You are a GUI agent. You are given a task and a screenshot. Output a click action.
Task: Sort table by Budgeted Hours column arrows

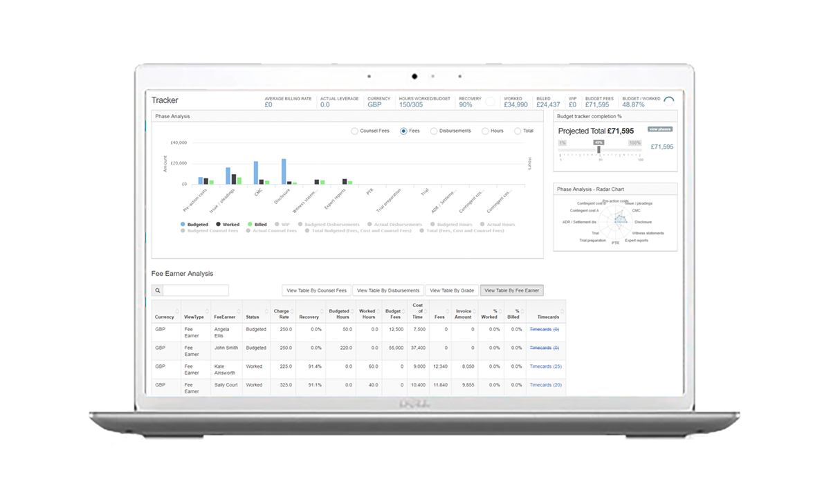352,312
